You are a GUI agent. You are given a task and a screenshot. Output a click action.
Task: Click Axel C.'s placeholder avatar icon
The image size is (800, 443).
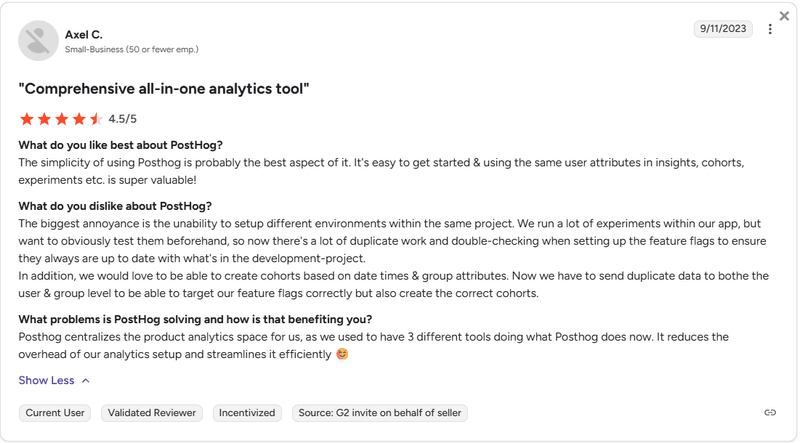(x=38, y=40)
